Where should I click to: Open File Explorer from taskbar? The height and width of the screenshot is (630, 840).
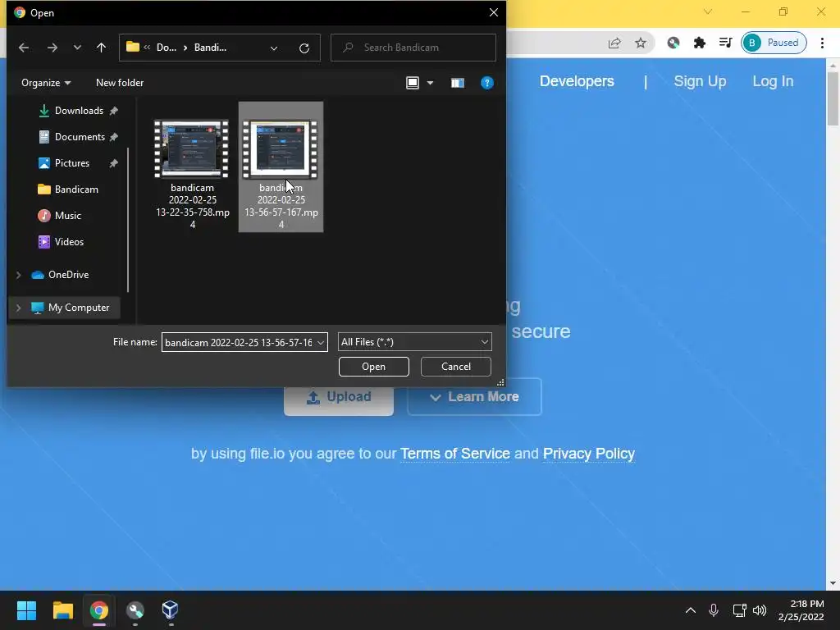(62, 610)
